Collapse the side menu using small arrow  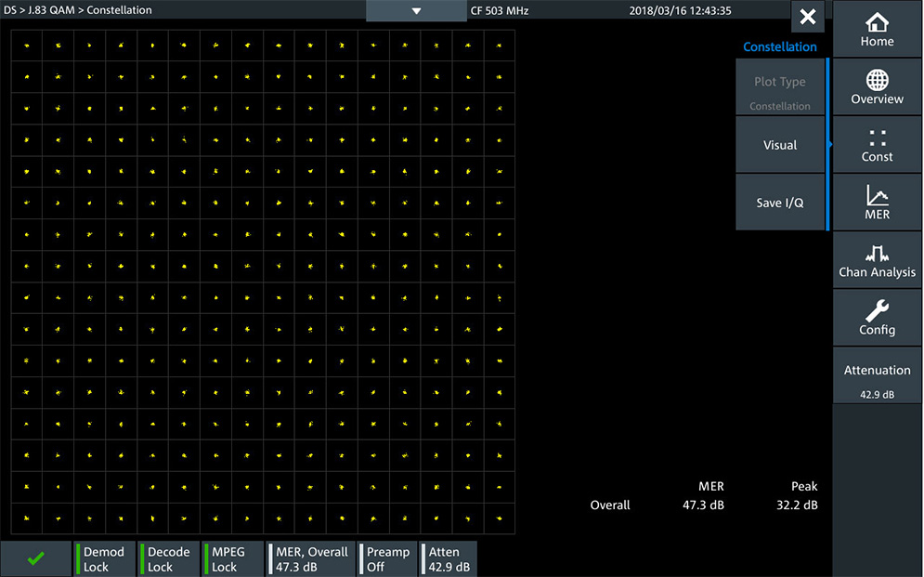coord(829,145)
